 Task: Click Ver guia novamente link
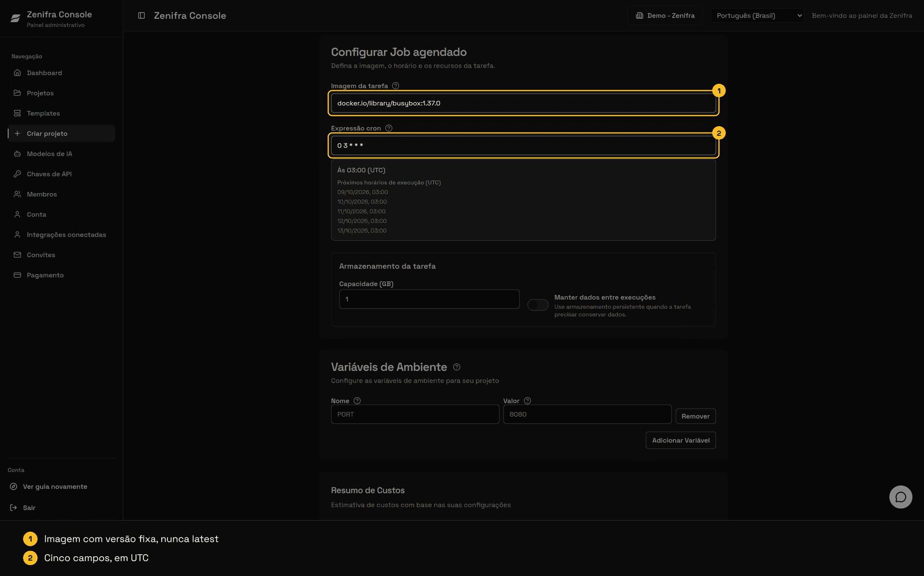(x=55, y=486)
